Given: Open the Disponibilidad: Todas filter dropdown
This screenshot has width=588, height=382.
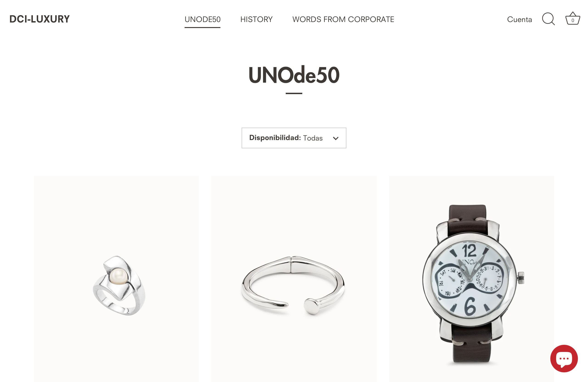Looking at the screenshot, I should (x=294, y=138).
